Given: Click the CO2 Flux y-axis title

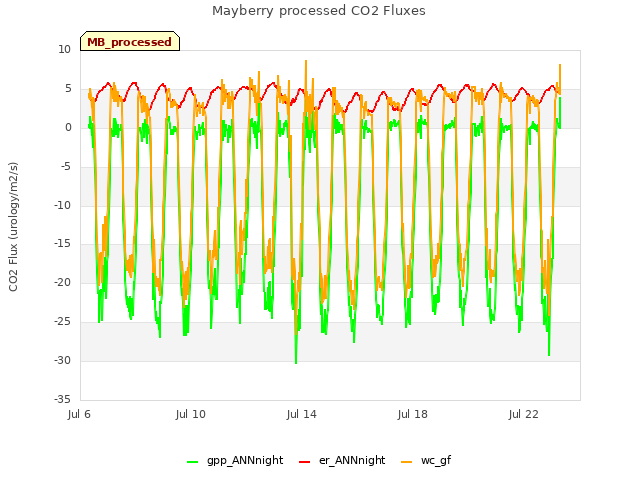Looking at the screenshot, I should coord(13,227).
